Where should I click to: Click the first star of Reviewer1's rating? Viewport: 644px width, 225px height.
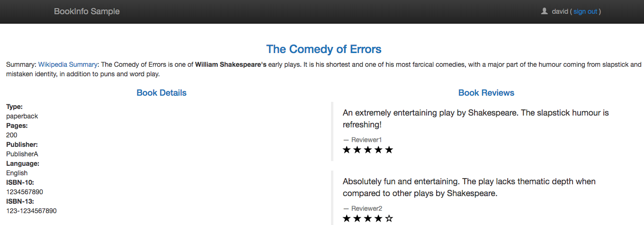coord(347,150)
